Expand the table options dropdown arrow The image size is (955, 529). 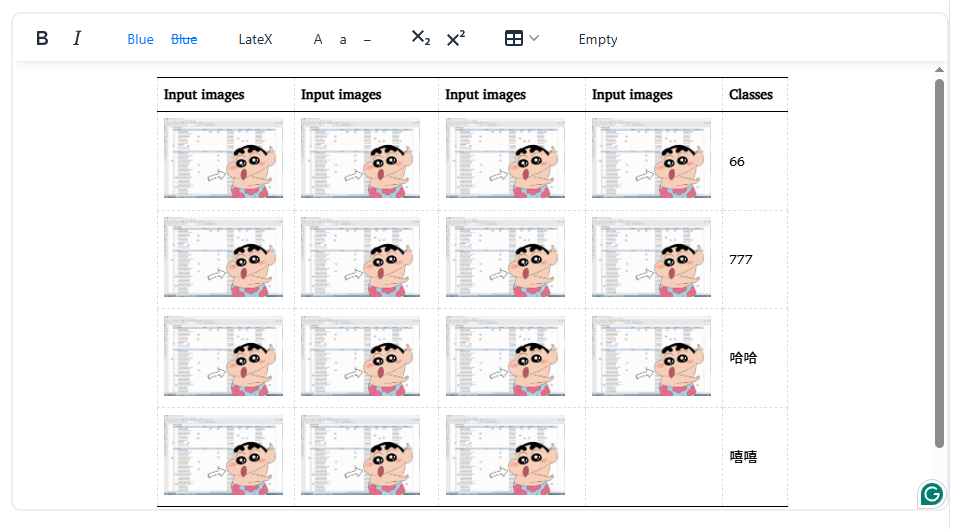(534, 38)
